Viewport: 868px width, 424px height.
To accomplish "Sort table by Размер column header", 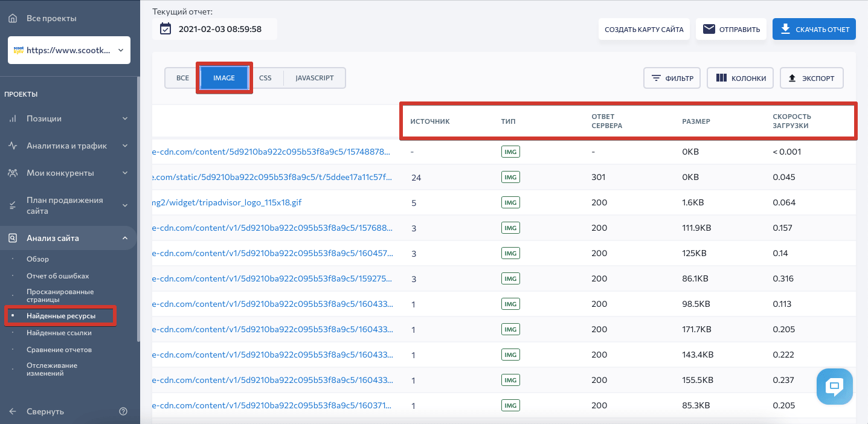I will [x=696, y=121].
